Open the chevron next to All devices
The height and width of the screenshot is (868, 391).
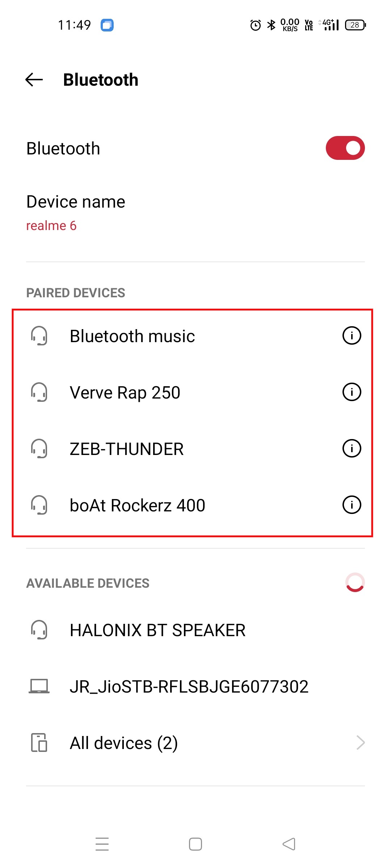pyautogui.click(x=360, y=742)
